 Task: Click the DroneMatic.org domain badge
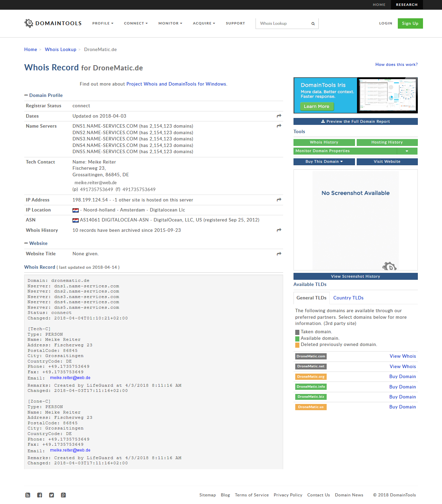[311, 377]
